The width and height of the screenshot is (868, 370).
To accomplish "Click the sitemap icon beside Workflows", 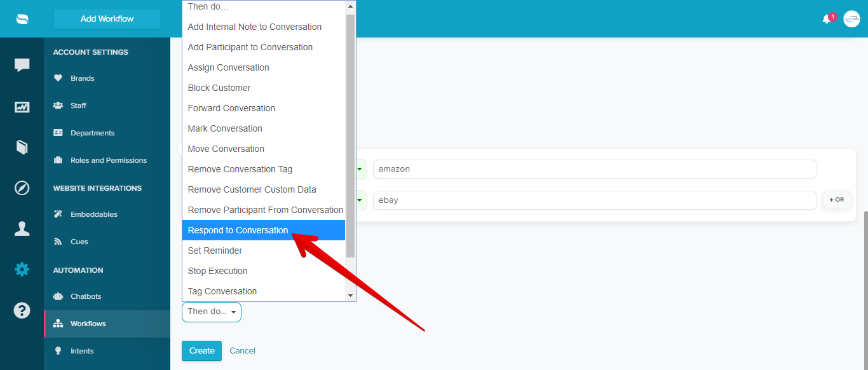I will click(x=58, y=324).
